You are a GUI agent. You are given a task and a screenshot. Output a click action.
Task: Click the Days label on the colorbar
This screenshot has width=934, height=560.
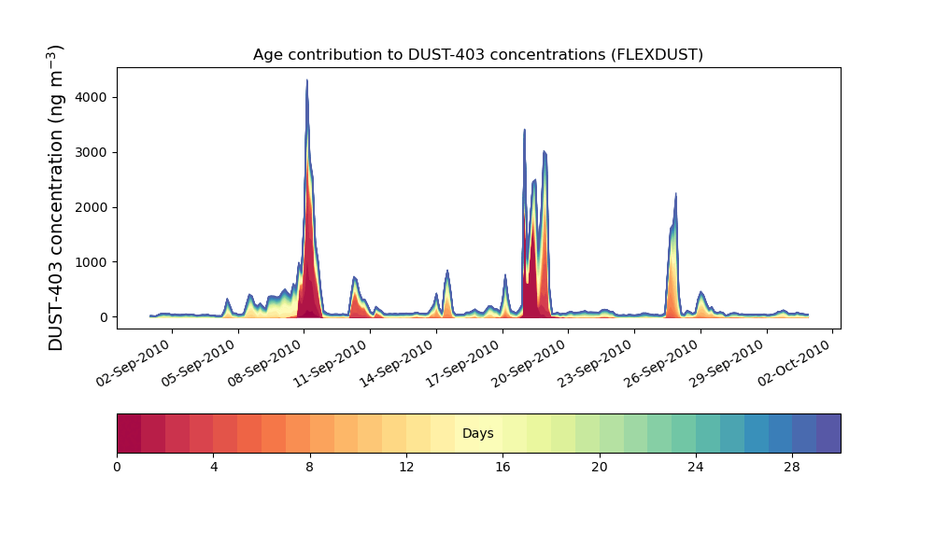pyautogui.click(x=477, y=433)
